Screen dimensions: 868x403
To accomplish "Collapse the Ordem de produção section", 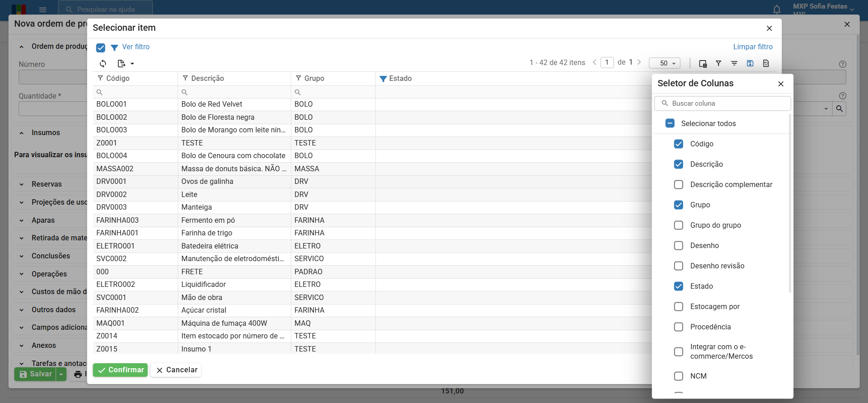I will pos(21,47).
